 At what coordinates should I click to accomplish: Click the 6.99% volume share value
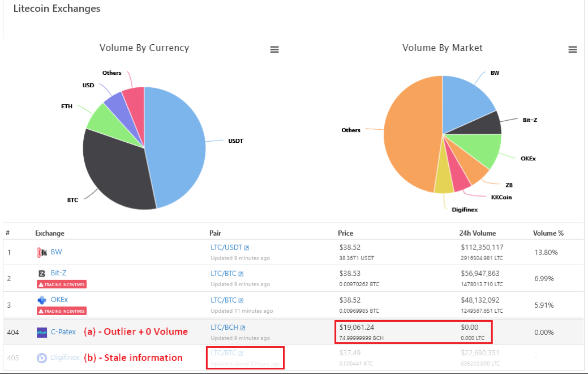pos(544,279)
